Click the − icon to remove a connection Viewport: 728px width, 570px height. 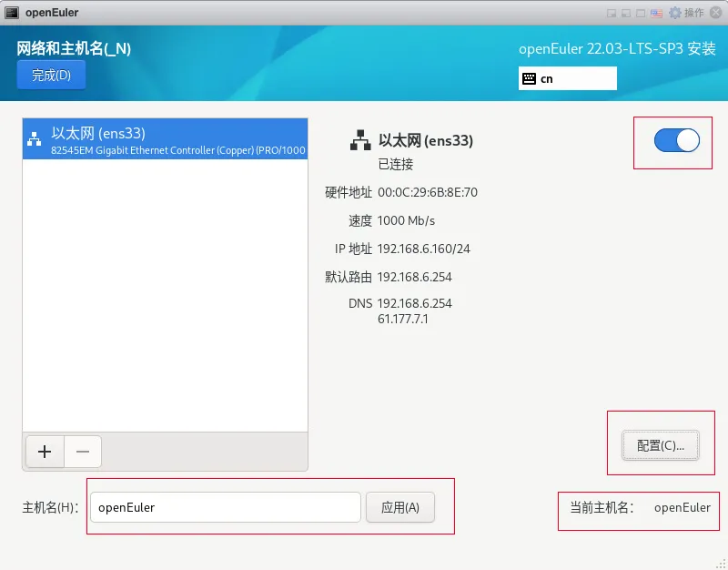[83, 452]
